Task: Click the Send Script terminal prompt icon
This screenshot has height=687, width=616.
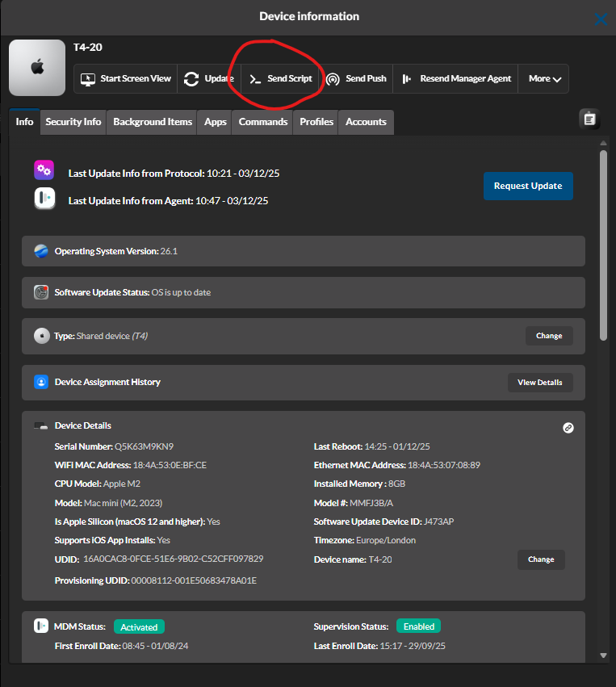Action: pyautogui.click(x=255, y=79)
